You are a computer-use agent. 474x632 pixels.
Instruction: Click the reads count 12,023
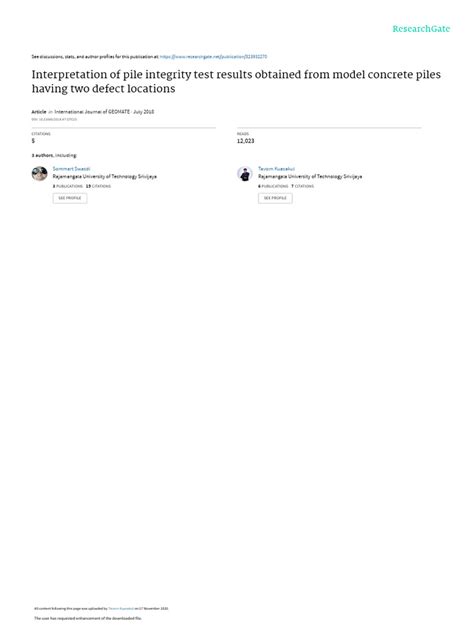245,141
